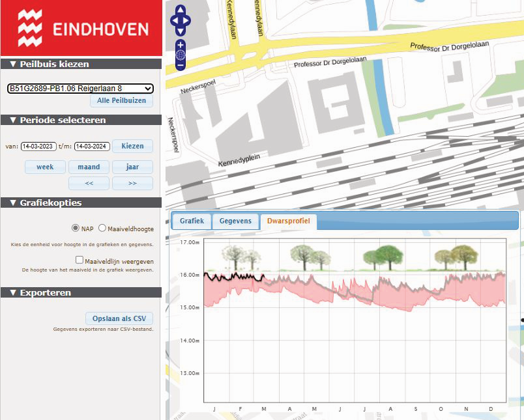Pan the map right with the right arrow

point(186,21)
